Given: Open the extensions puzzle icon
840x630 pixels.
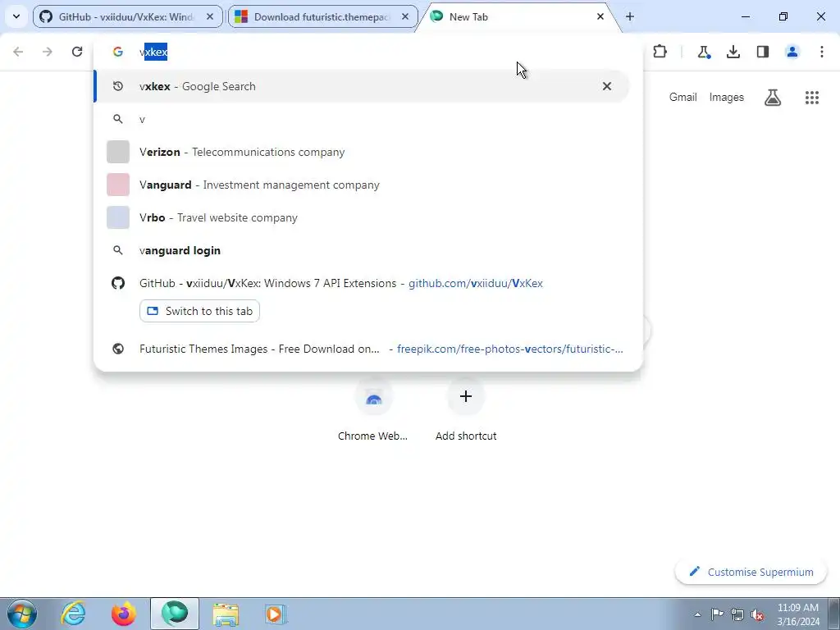Looking at the screenshot, I should pyautogui.click(x=660, y=52).
